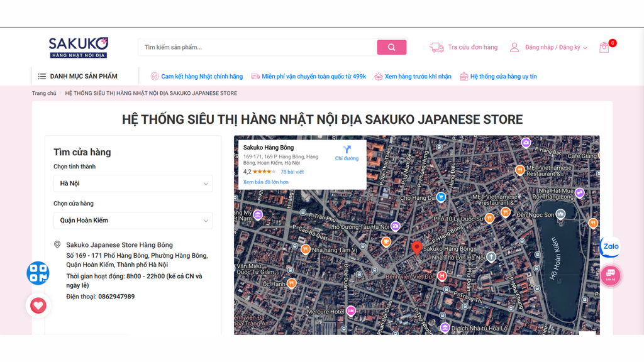This screenshot has width=644, height=362.
Task: Focus the product search input field
Action: click(x=257, y=47)
